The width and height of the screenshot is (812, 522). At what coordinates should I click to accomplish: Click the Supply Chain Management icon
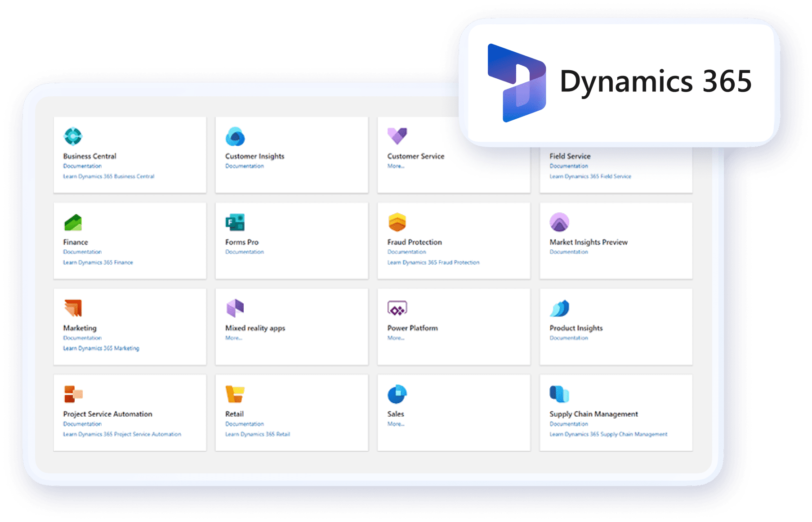(x=559, y=394)
